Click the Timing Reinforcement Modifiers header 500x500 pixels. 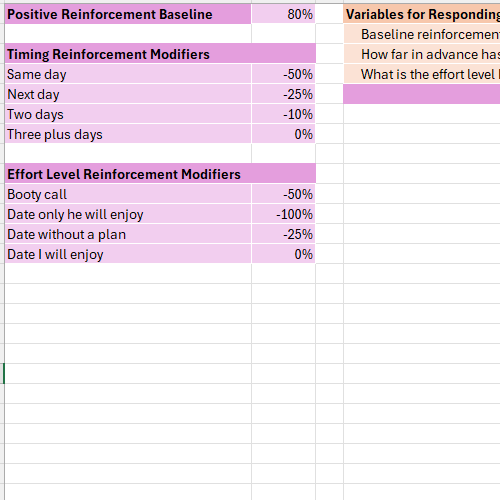pos(160,54)
